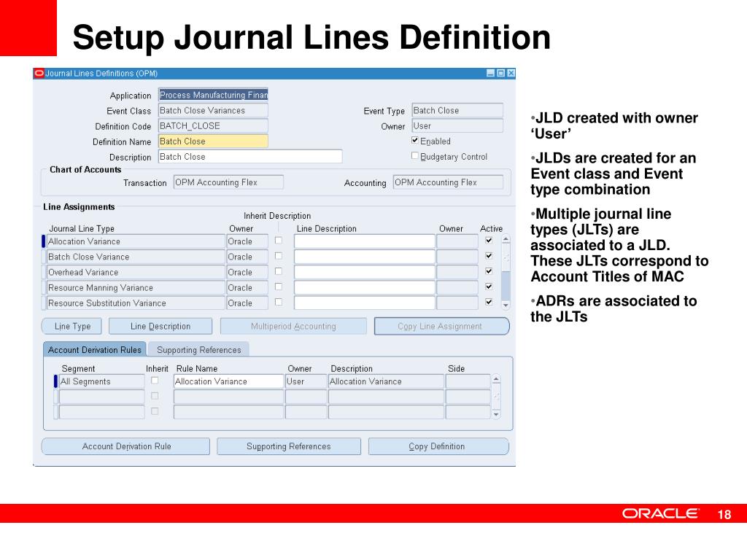Screen dimensions: 747x560
Task: Switch to the Supporting References tab
Action: pyautogui.click(x=198, y=349)
